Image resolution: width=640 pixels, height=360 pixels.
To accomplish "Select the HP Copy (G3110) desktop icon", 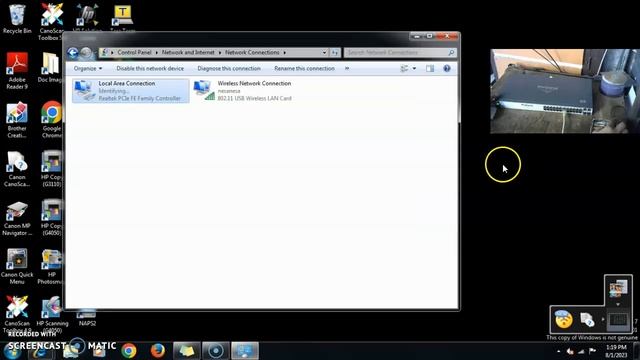I will tap(51, 169).
